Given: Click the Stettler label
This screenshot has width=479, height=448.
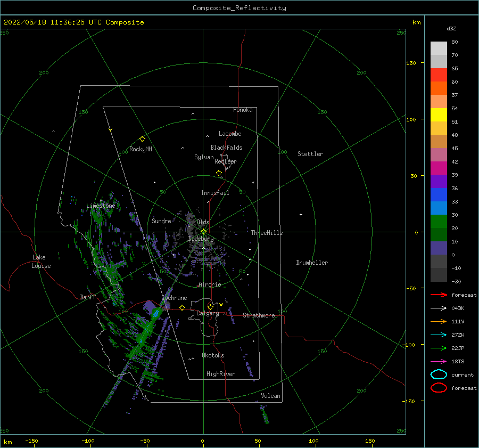Looking at the screenshot, I should click(x=310, y=154).
